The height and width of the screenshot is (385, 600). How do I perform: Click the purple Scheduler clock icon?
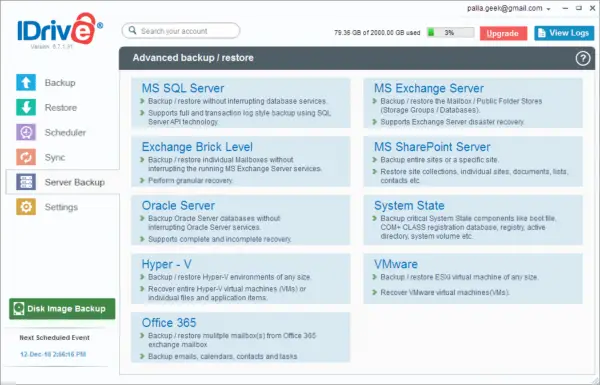(26, 132)
